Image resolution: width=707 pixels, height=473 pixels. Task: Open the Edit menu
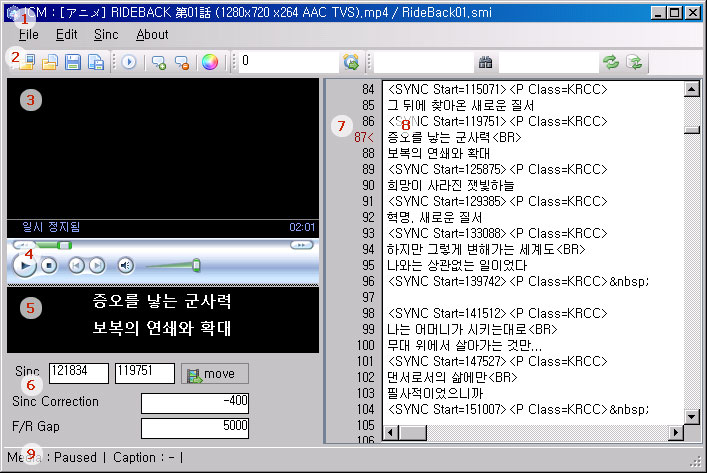point(66,35)
